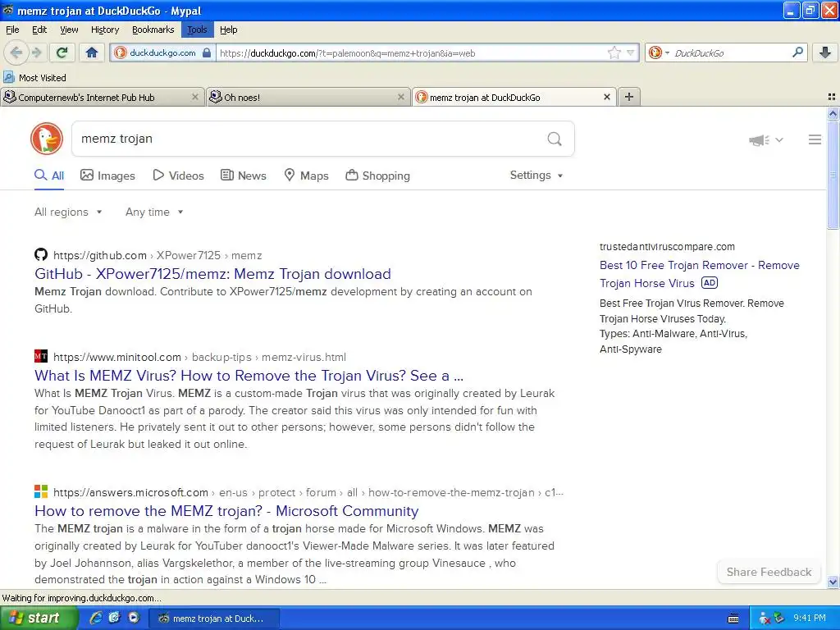Image resolution: width=840 pixels, height=630 pixels.
Task: Open the Edit menu
Action: [39, 30]
